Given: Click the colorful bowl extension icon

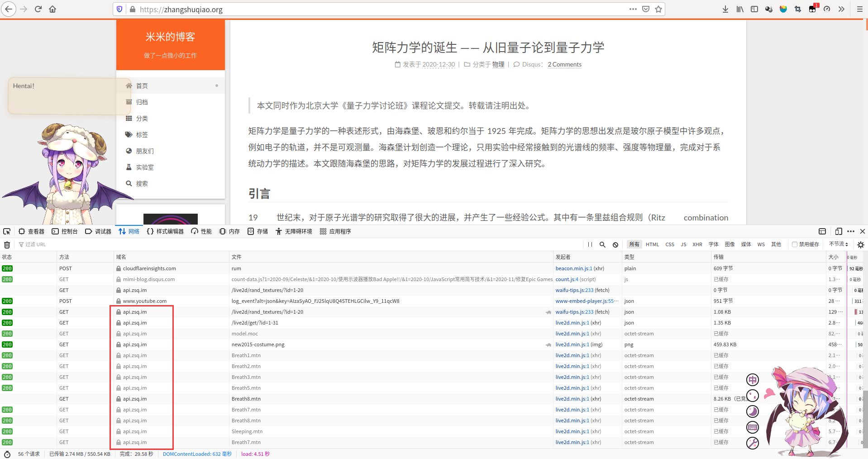Looking at the screenshot, I should coord(783,9).
